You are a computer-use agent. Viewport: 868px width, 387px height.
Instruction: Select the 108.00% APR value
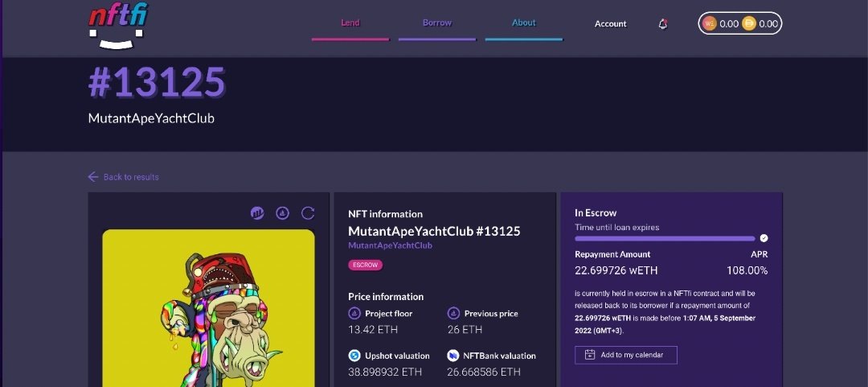click(747, 270)
